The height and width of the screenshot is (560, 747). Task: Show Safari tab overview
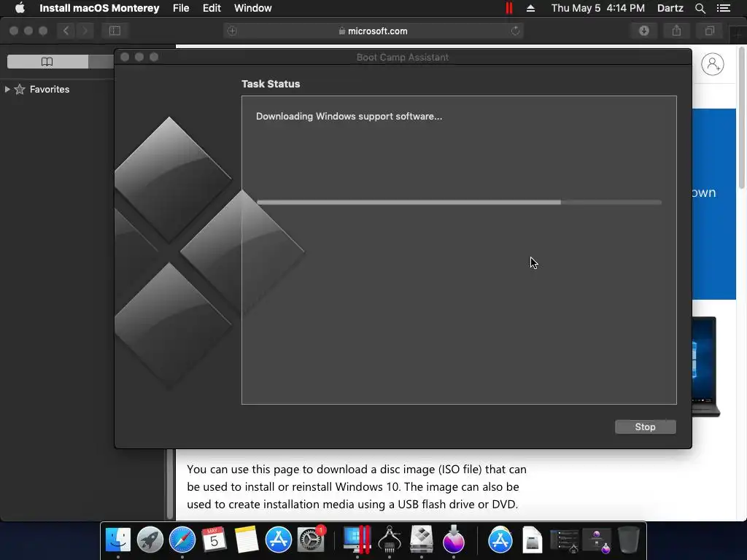pos(709,31)
